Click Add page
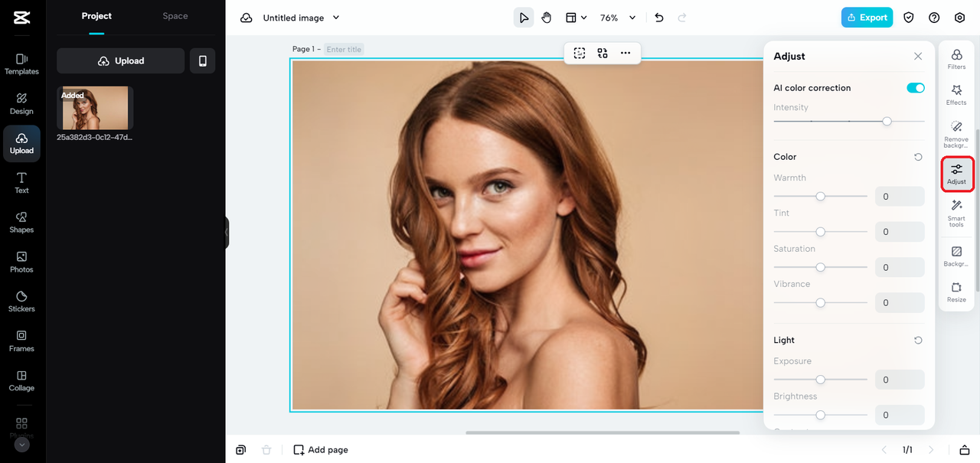This screenshot has width=980, height=463. [x=321, y=450]
